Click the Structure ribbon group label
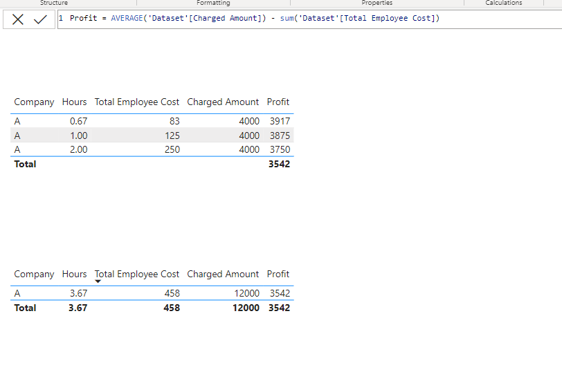Viewport: 562px width, 392px height. tap(54, 3)
